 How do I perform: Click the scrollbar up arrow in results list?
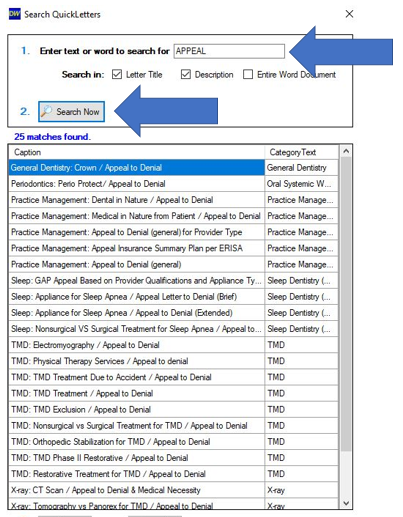(x=346, y=152)
